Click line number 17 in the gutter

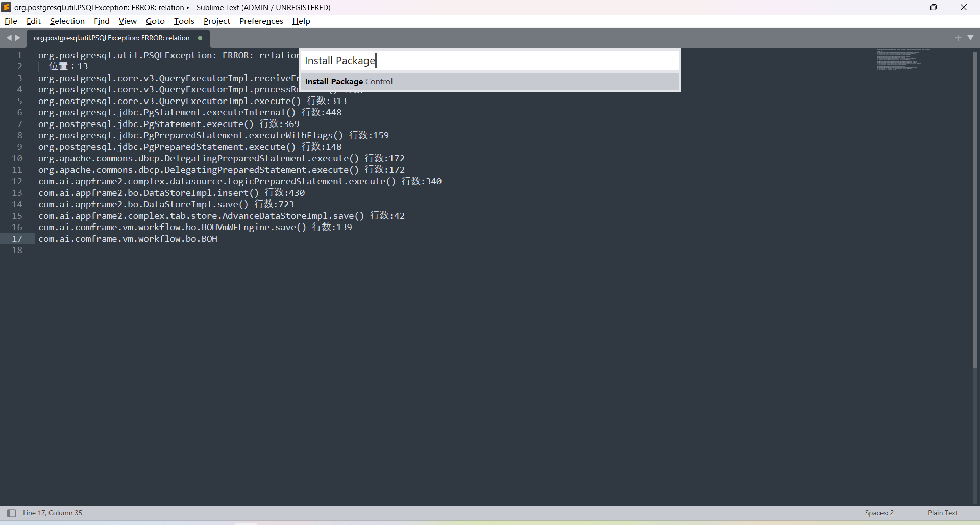click(17, 239)
